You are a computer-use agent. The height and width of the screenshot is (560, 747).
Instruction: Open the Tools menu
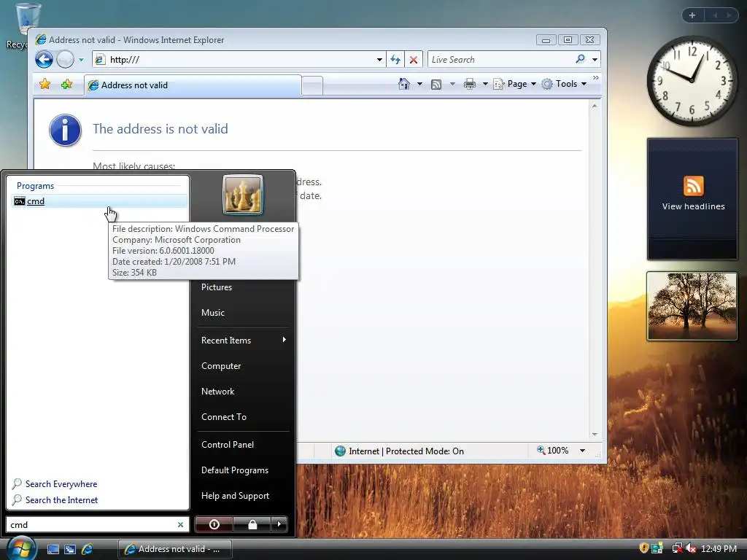pyautogui.click(x=564, y=84)
